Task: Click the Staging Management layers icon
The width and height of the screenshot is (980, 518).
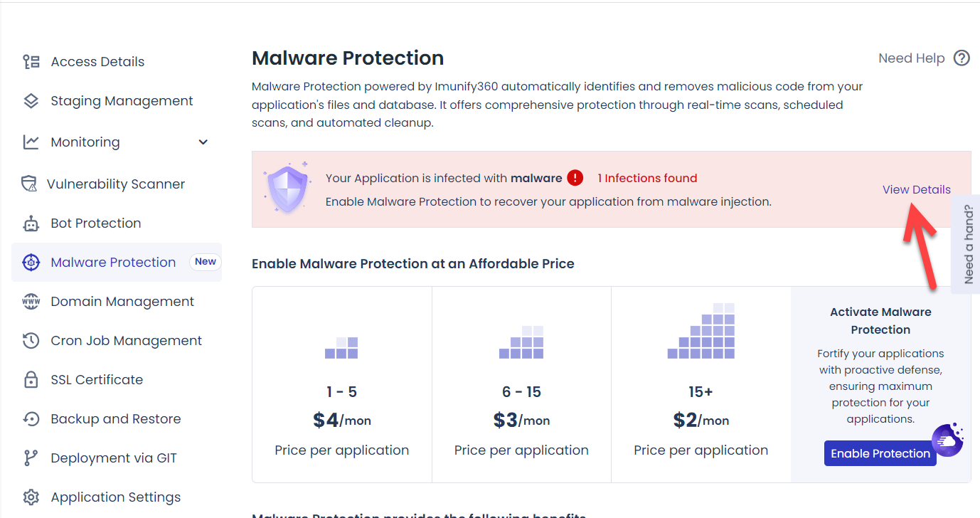Action: click(31, 101)
